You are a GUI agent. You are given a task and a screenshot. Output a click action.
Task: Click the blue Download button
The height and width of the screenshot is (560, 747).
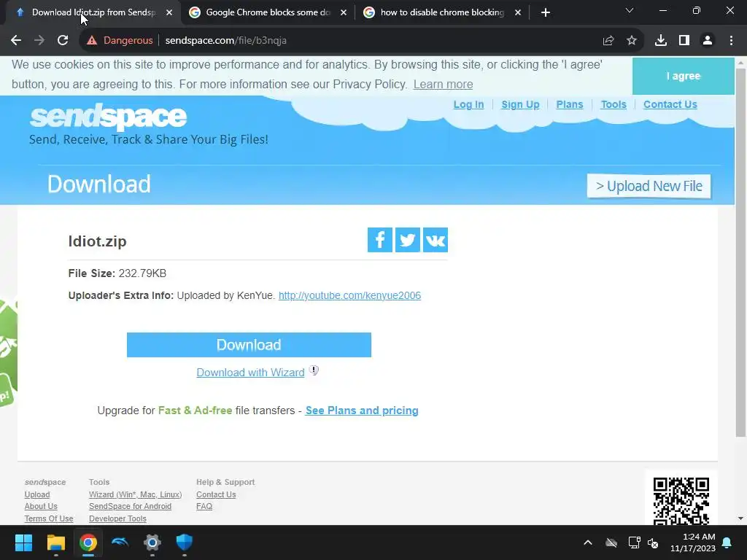[x=249, y=345]
